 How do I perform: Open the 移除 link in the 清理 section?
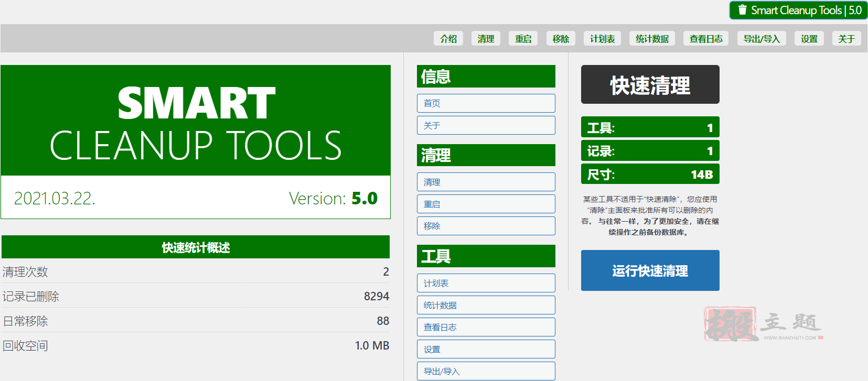pyautogui.click(x=486, y=226)
